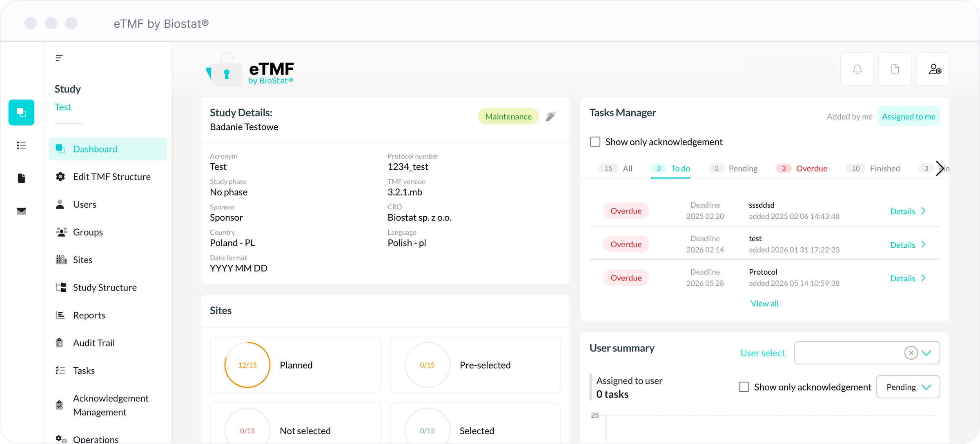
Task: Click the Users person icon
Action: pyautogui.click(x=60, y=204)
